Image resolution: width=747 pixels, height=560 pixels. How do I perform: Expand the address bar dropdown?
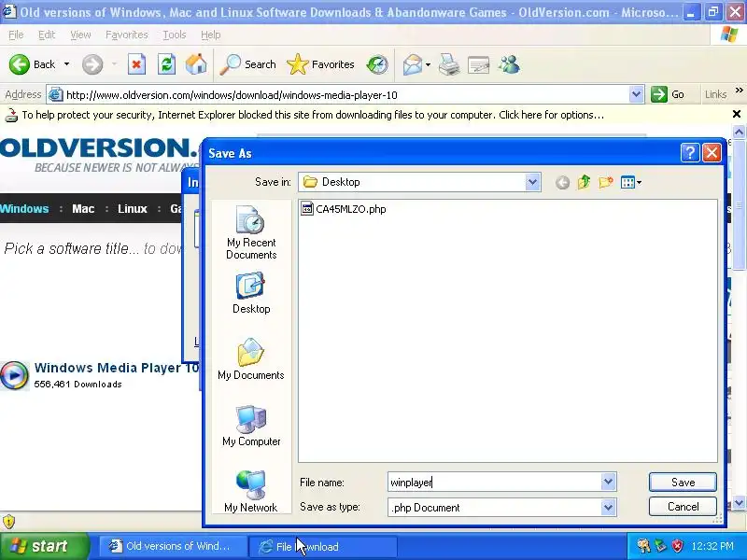point(636,95)
